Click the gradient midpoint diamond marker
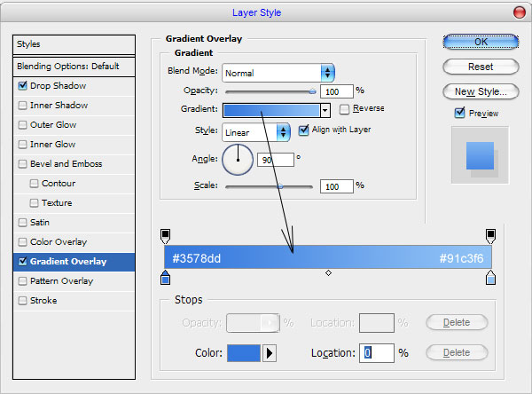The height and width of the screenshot is (394, 532). pos(328,272)
